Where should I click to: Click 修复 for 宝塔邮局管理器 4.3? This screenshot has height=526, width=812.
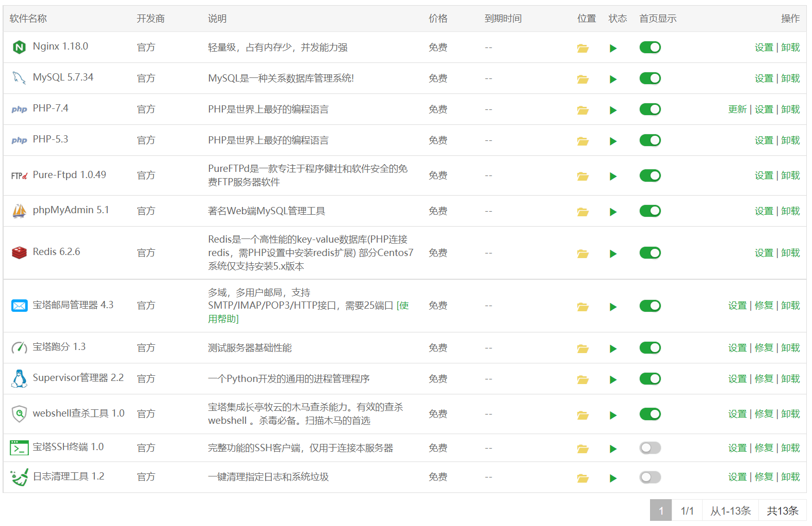pyautogui.click(x=764, y=306)
